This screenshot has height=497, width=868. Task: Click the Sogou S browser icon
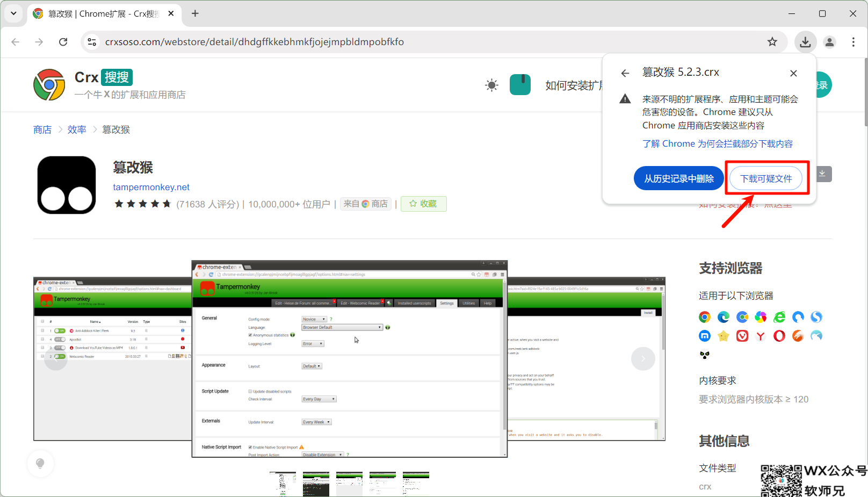point(816,317)
